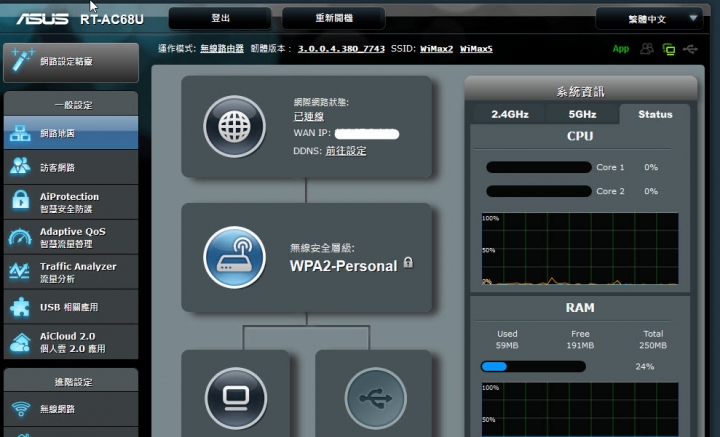720x437 pixels.
Task: Click the 網路設定精靈 button
Action: coord(71,62)
